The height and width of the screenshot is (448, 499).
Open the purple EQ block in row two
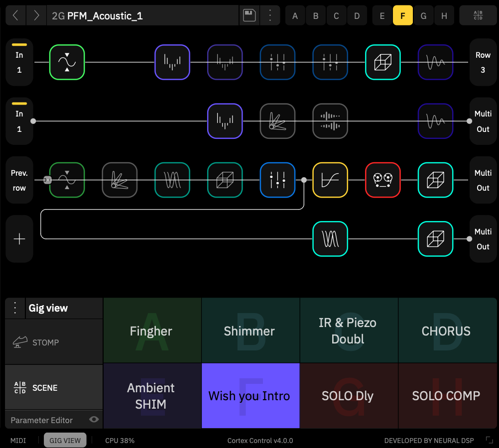(225, 121)
